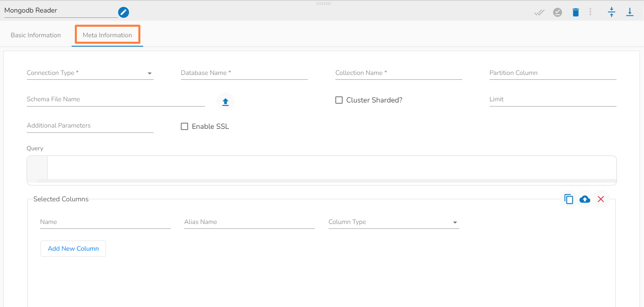Expand the Connection Type dropdown
Screen dimensions: 644x307
[90, 73]
